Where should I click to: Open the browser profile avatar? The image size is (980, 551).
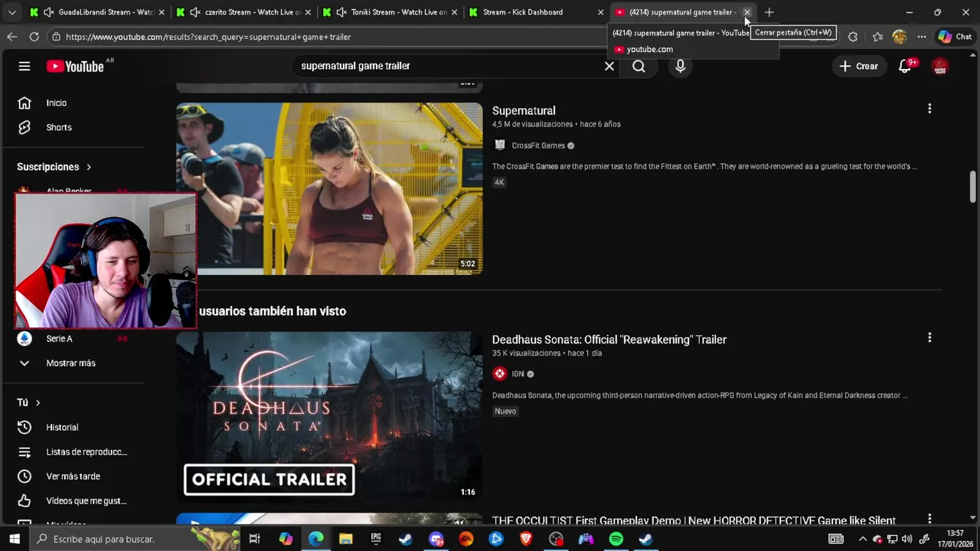tap(900, 37)
